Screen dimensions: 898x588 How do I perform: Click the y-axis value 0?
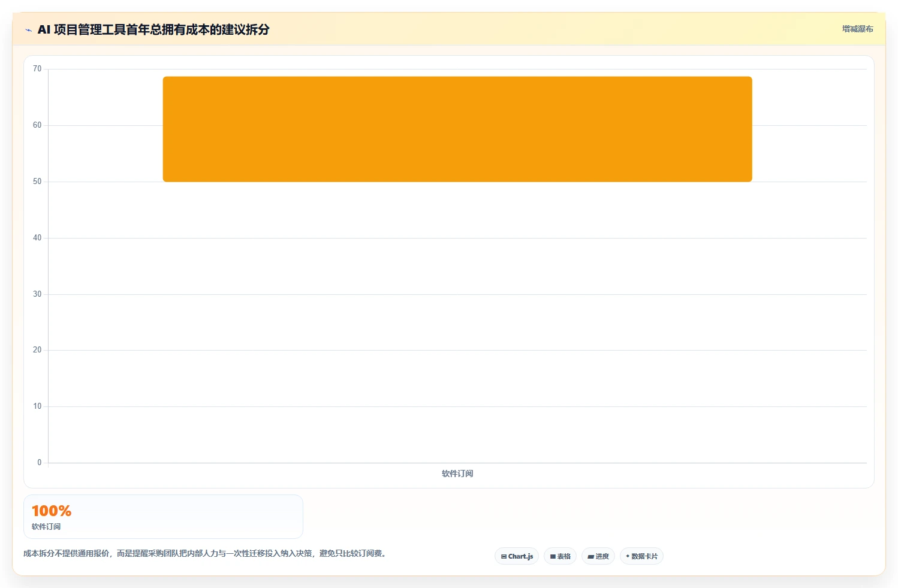click(x=40, y=463)
